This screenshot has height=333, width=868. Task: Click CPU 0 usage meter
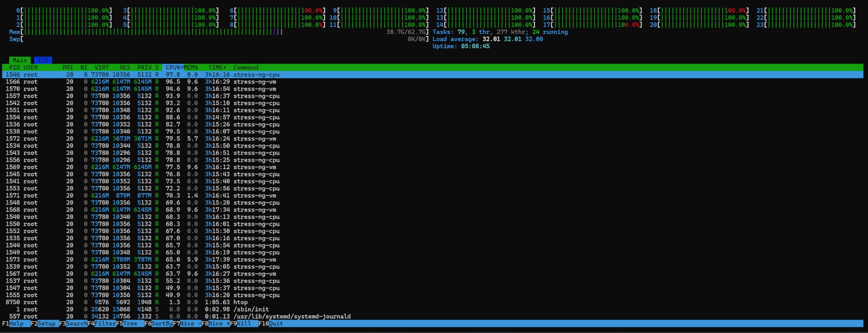tap(64, 11)
